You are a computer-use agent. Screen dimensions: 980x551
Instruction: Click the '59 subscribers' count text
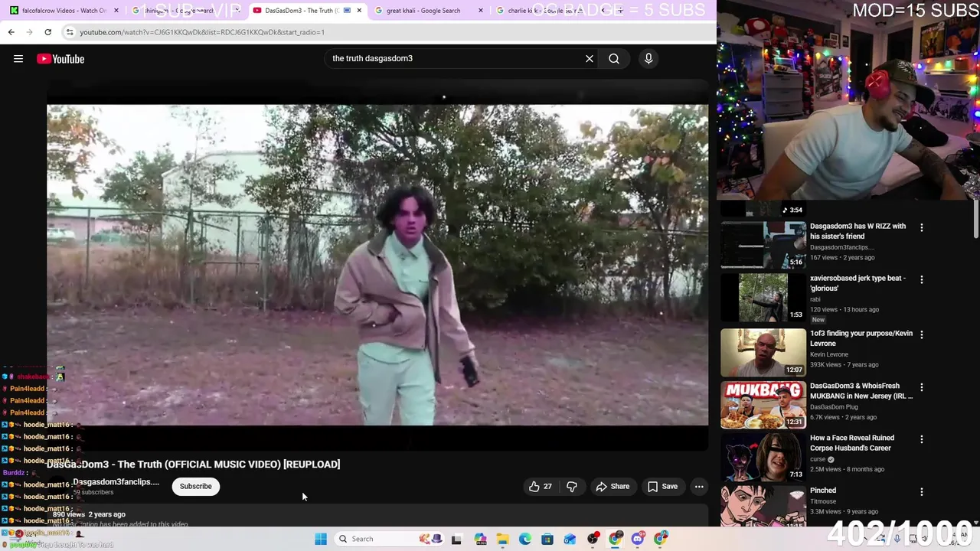pyautogui.click(x=93, y=492)
